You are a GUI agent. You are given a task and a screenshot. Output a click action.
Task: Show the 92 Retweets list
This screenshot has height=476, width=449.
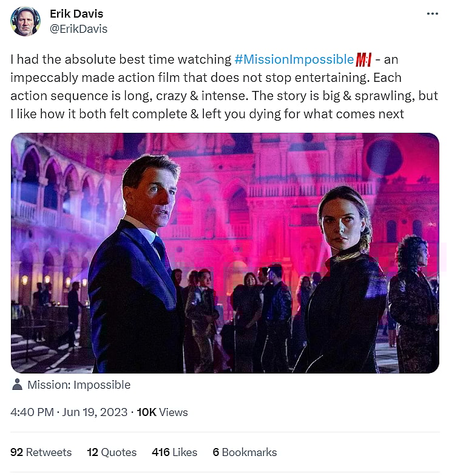41,452
